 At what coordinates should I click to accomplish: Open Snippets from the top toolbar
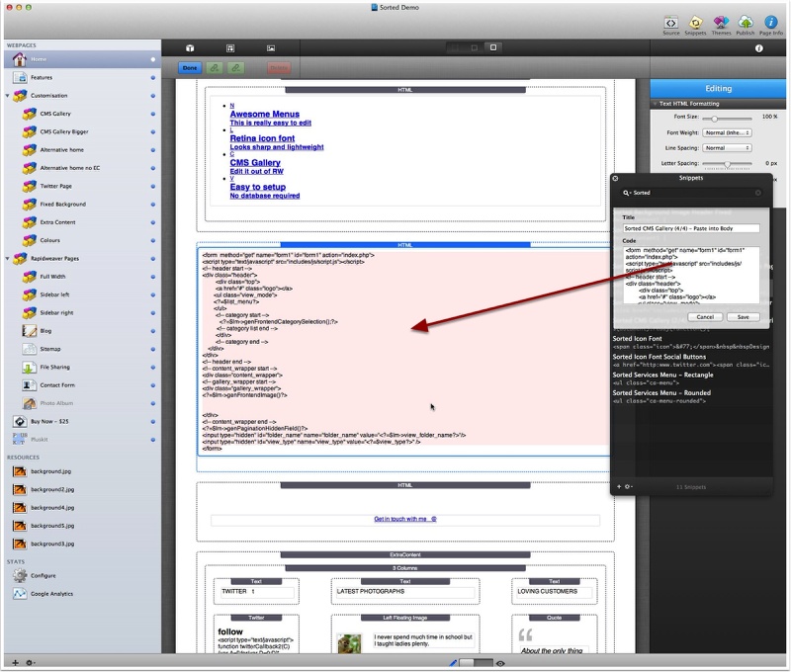click(x=695, y=23)
